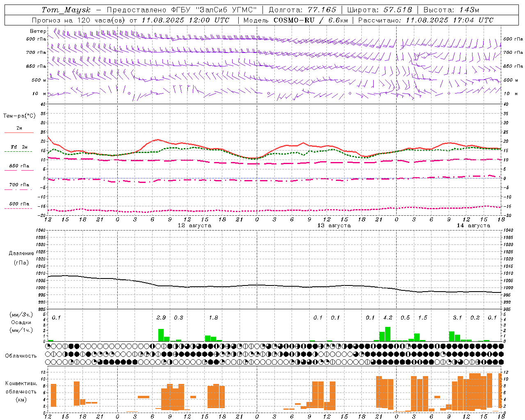This screenshot has width=525, height=420.
Task: Click the 3.1 precipitation total value
Action: coord(457,317)
